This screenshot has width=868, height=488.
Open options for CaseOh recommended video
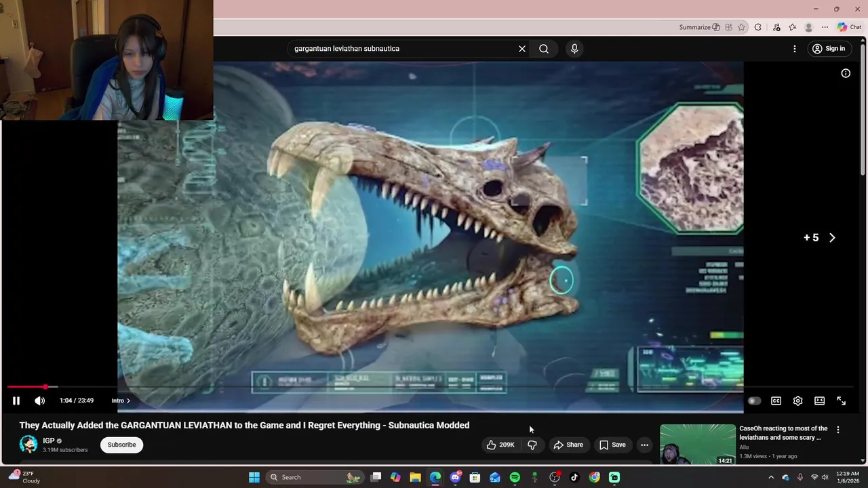838,430
